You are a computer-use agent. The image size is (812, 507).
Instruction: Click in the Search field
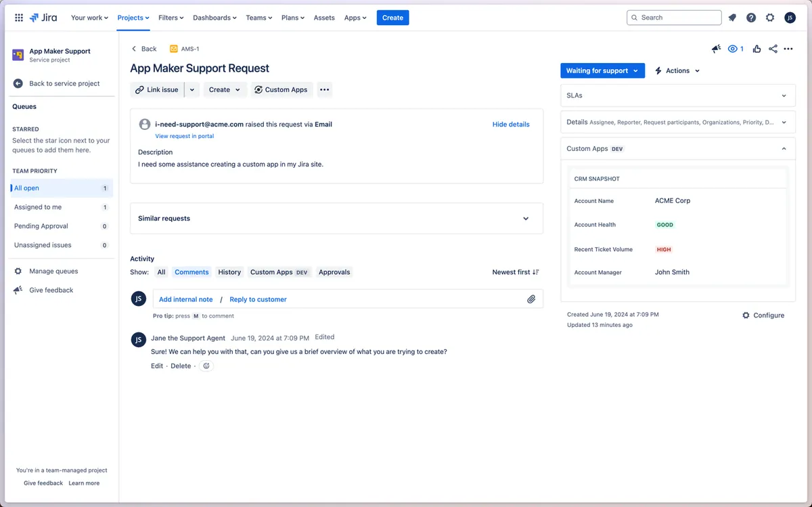coord(674,18)
